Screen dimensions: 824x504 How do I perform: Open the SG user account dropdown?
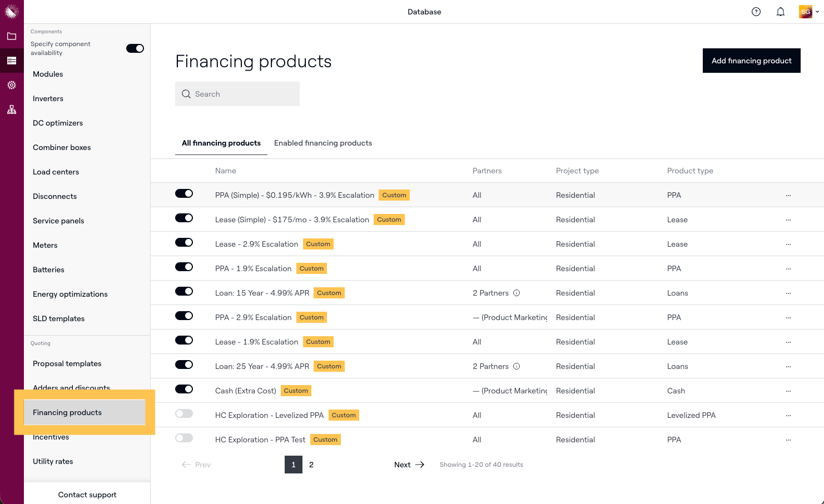coord(808,12)
